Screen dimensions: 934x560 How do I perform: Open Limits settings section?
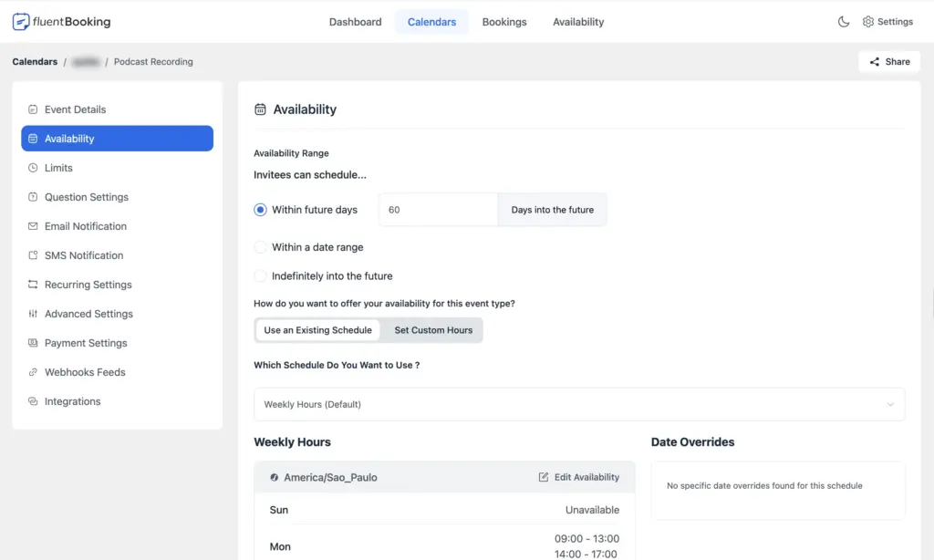click(118, 168)
